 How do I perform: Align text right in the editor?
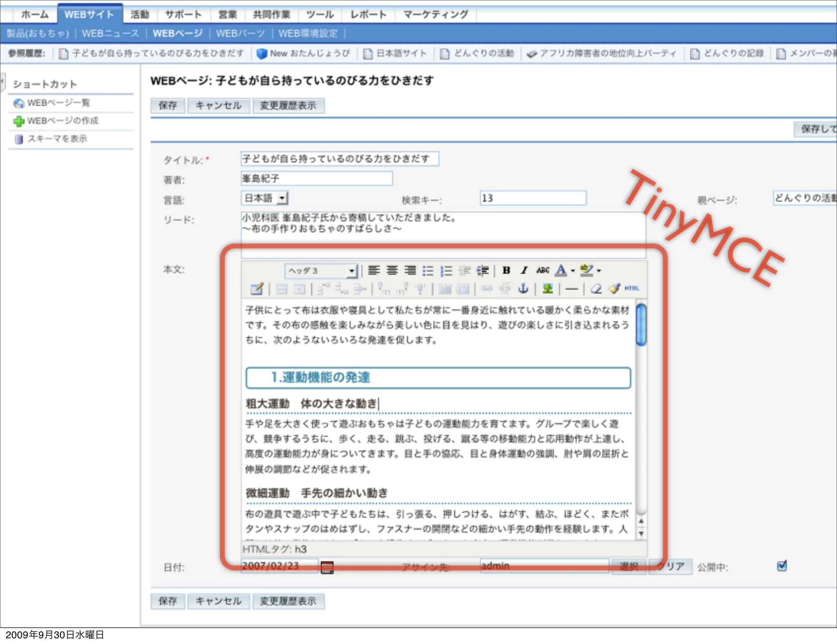410,270
